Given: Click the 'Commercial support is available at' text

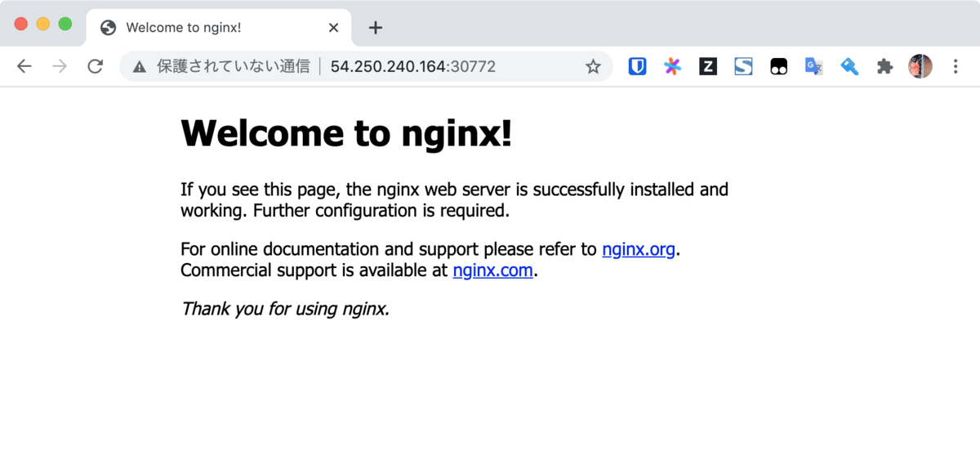Looking at the screenshot, I should point(314,270).
